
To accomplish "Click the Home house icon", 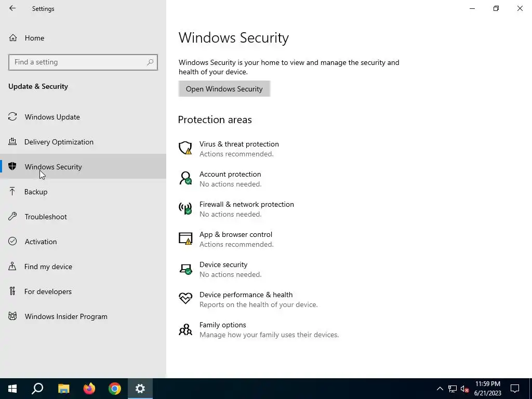I will [x=13, y=37].
